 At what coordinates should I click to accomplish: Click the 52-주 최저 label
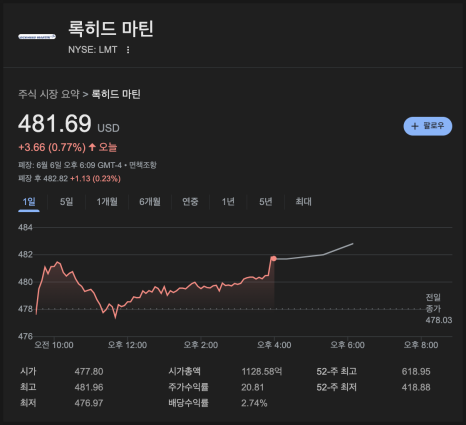pyautogui.click(x=337, y=387)
